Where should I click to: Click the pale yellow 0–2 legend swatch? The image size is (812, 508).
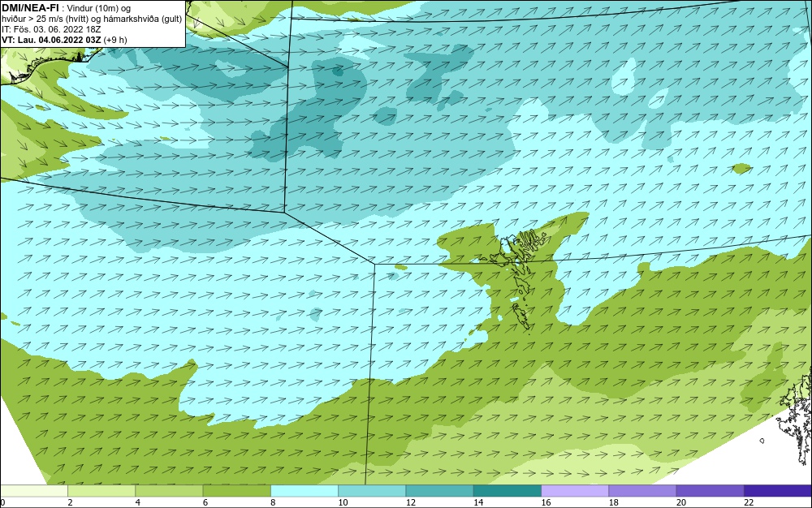pos(34,491)
